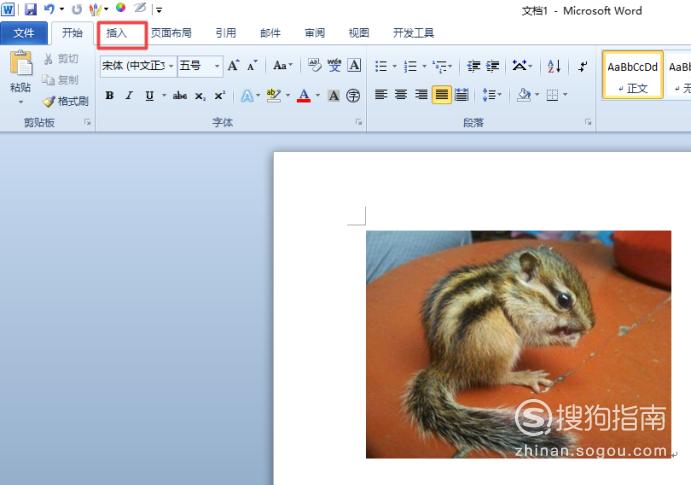The height and width of the screenshot is (485, 691).
Task: Switch to the Developer (开发工具) tab
Action: coord(413,33)
